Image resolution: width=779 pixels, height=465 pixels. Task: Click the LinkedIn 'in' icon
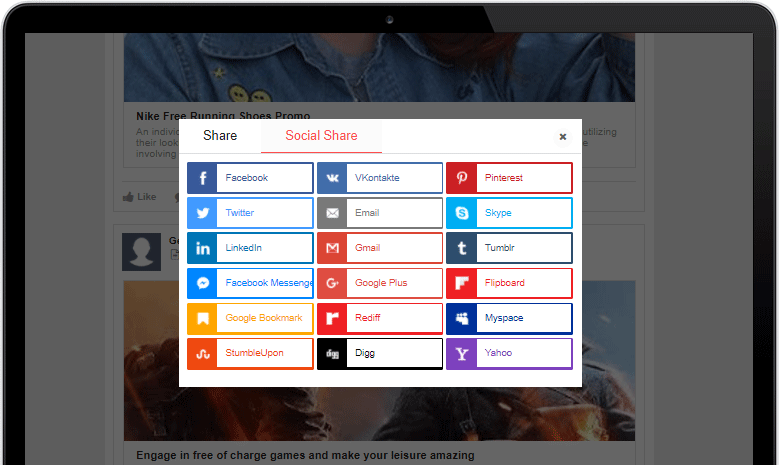202,248
